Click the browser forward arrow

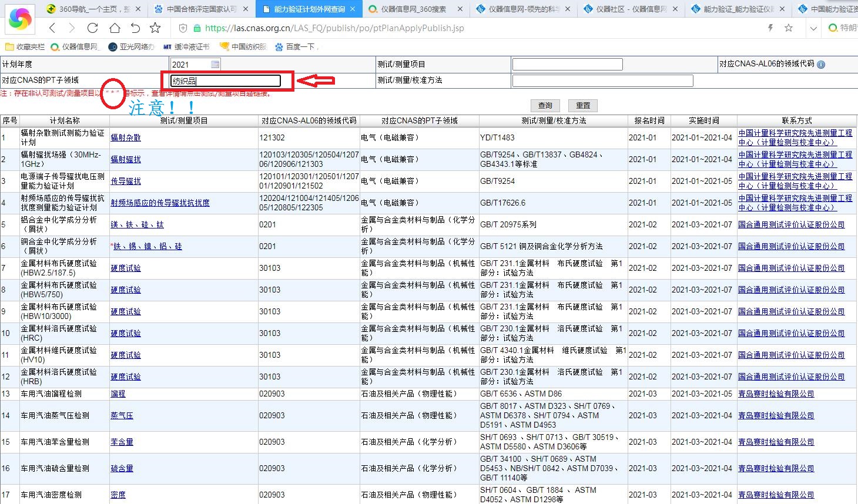coord(72,28)
